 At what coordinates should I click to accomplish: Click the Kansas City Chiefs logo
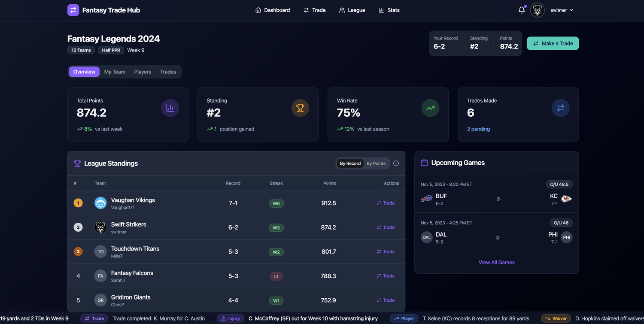(x=566, y=199)
